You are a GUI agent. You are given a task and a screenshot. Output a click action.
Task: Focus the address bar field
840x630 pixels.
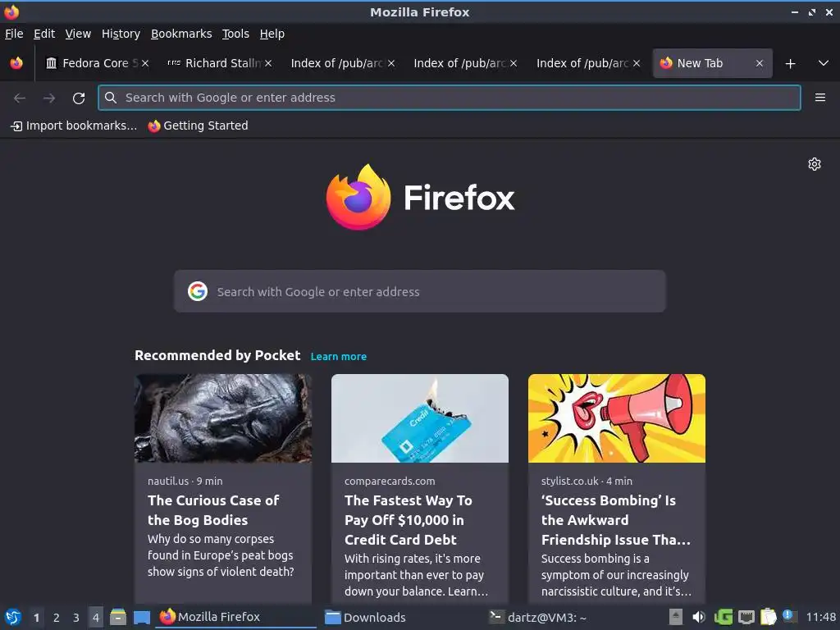coord(450,98)
